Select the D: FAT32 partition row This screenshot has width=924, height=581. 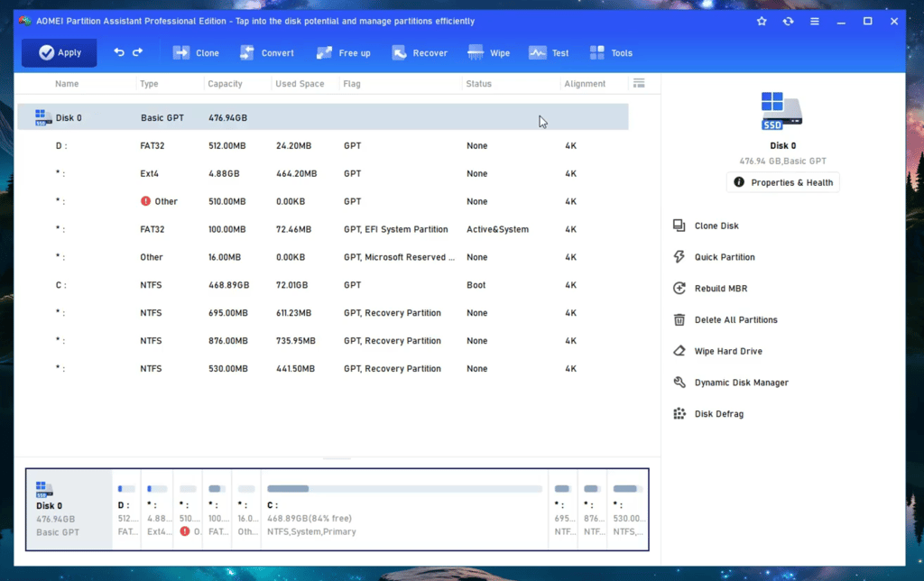(x=323, y=145)
